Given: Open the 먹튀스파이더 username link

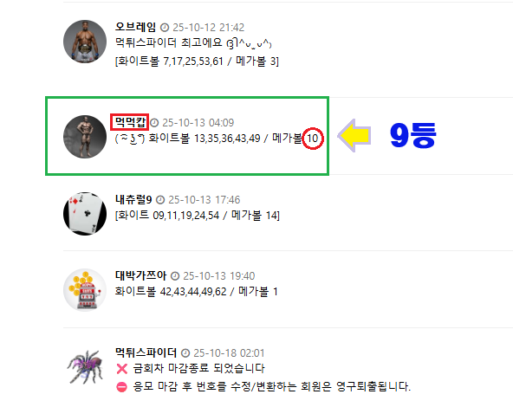Looking at the screenshot, I should (146, 352).
